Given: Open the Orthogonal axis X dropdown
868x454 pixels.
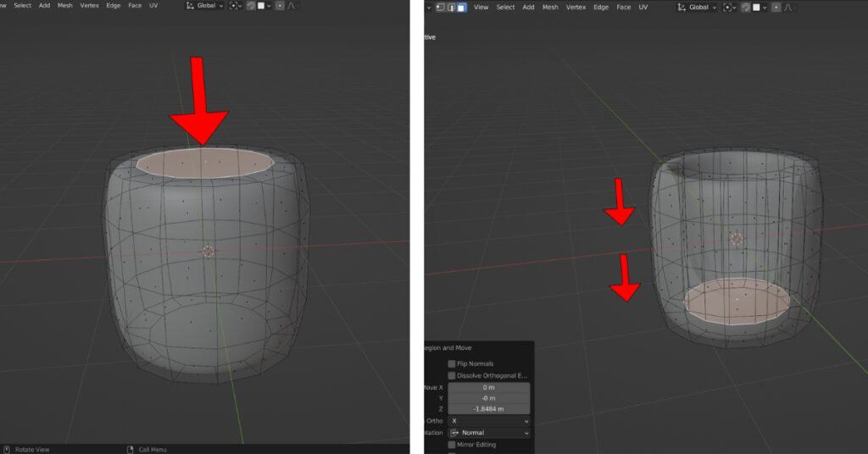Looking at the screenshot, I should coord(488,421).
